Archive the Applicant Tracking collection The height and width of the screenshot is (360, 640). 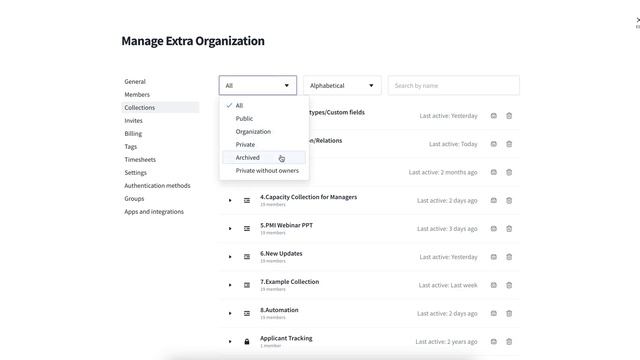click(493, 341)
